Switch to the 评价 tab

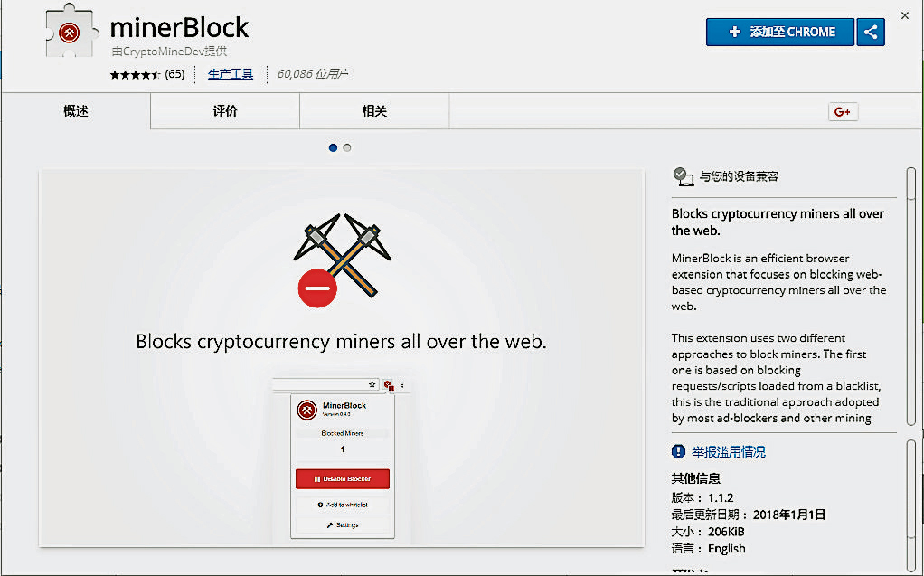click(x=225, y=111)
